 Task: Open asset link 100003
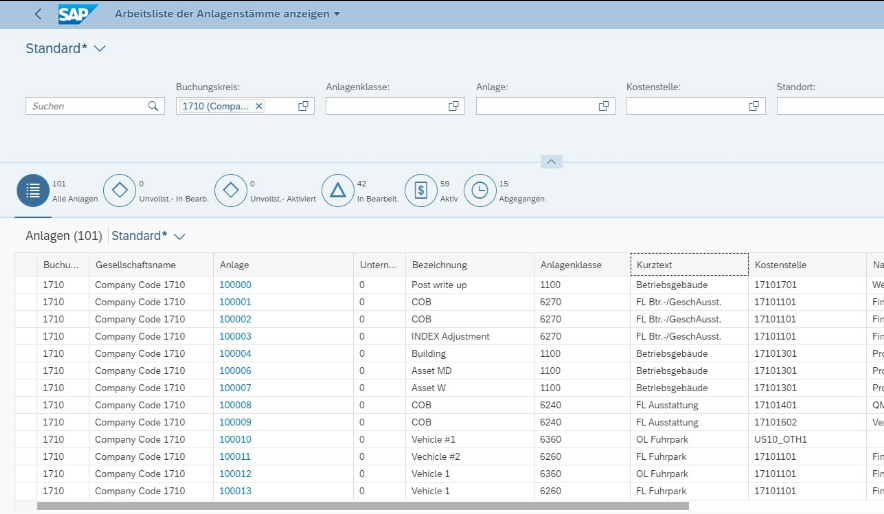235,336
